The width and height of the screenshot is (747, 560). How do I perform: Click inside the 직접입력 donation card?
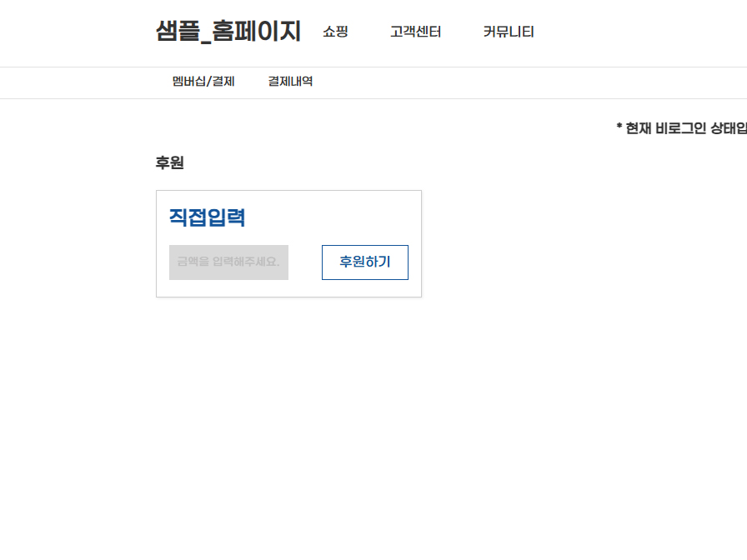coord(289,242)
